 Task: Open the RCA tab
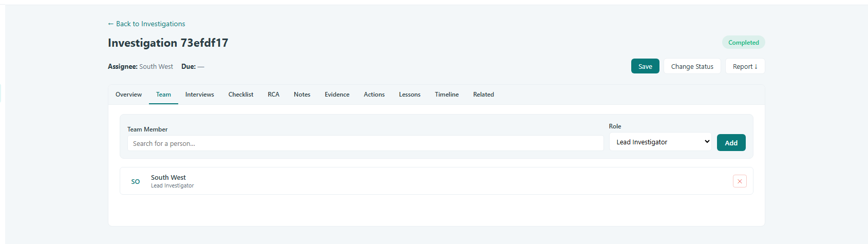pyautogui.click(x=274, y=95)
